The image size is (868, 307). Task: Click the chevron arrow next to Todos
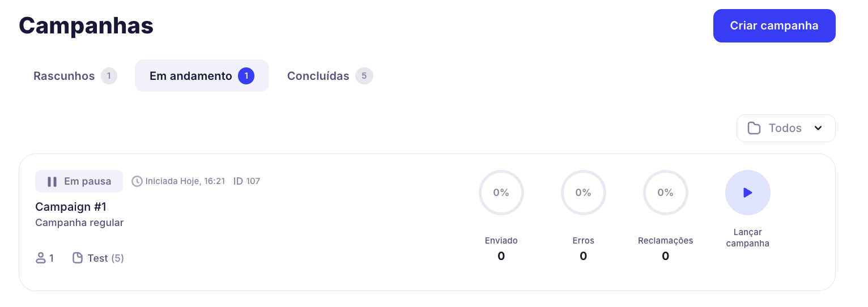coord(818,128)
